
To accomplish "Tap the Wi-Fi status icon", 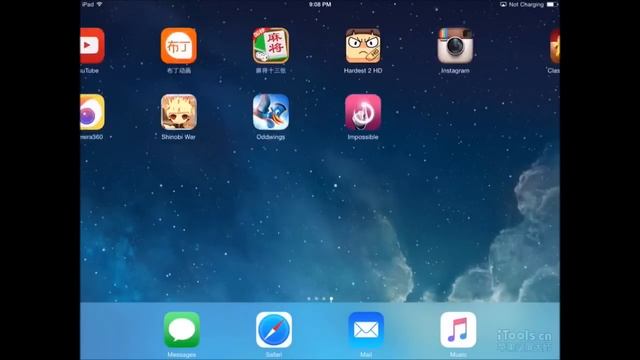I will (99, 4).
